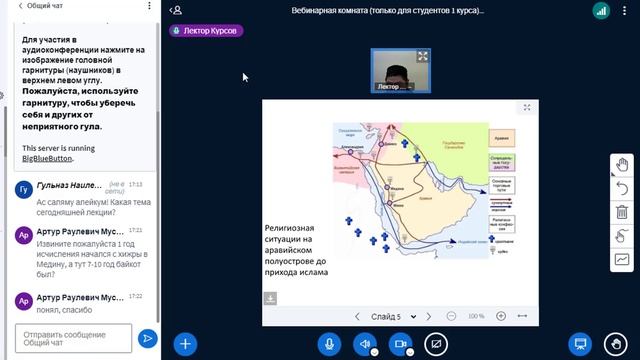The height and width of the screenshot is (360, 640).
Task: Open connection status signal icon
Action: click(x=601, y=11)
